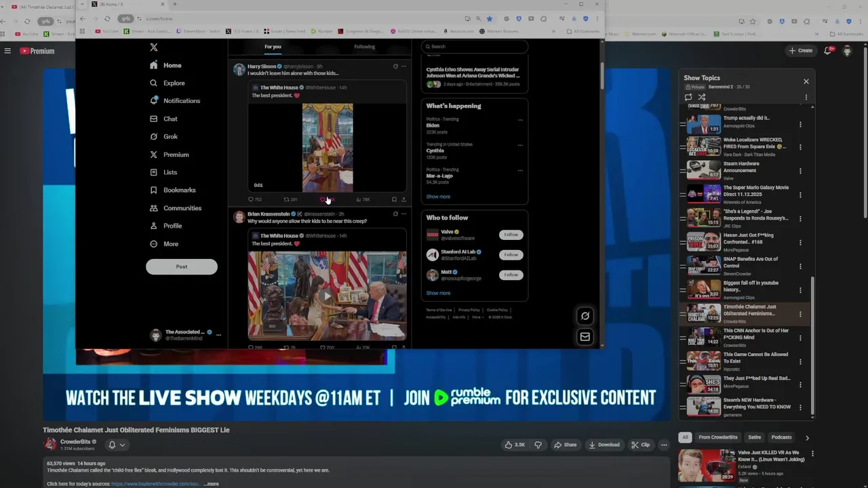Image resolution: width=868 pixels, height=488 pixels.
Task: Follow Matt on X
Action: click(x=511, y=274)
